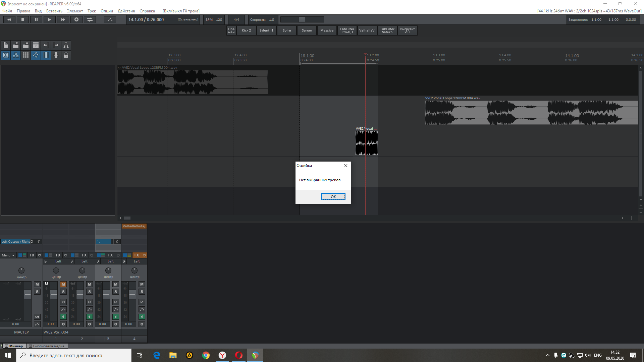Toggle track 4 FX bypass power button

pos(144,255)
